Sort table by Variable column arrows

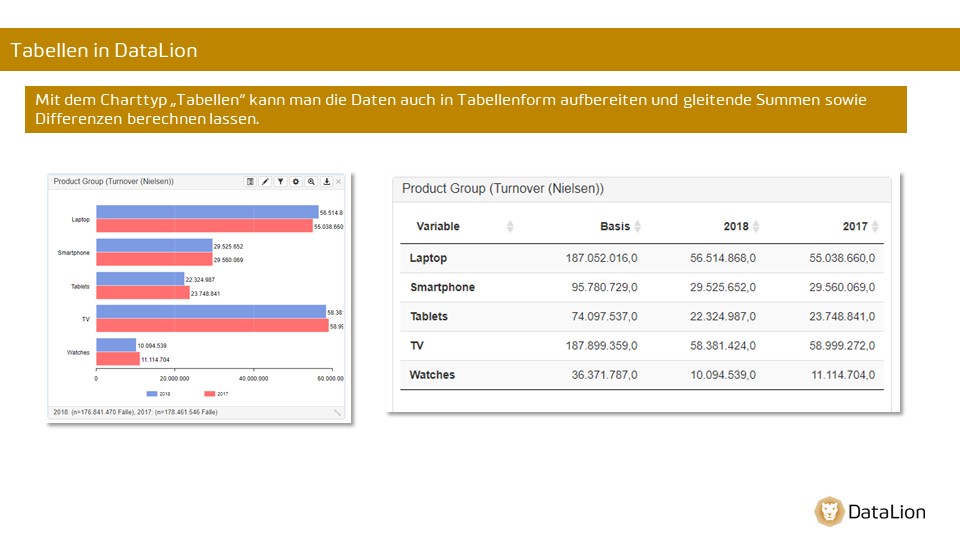point(510,227)
